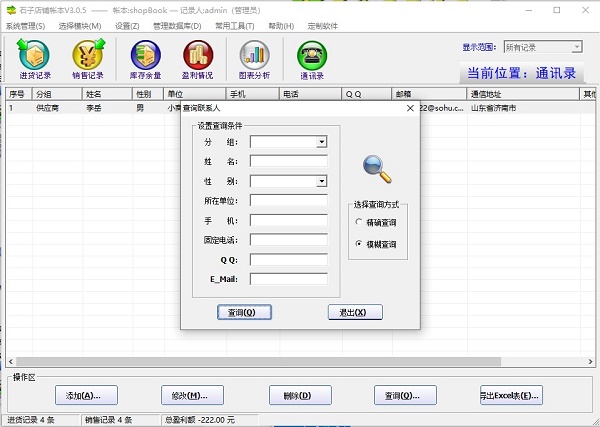
Task: Click the 手机 column header
Action: 253,94
